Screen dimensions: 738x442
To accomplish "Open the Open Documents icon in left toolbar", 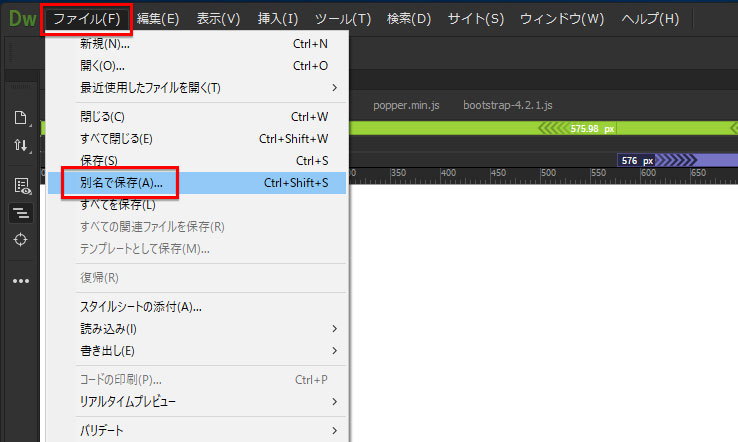I will point(20,117).
